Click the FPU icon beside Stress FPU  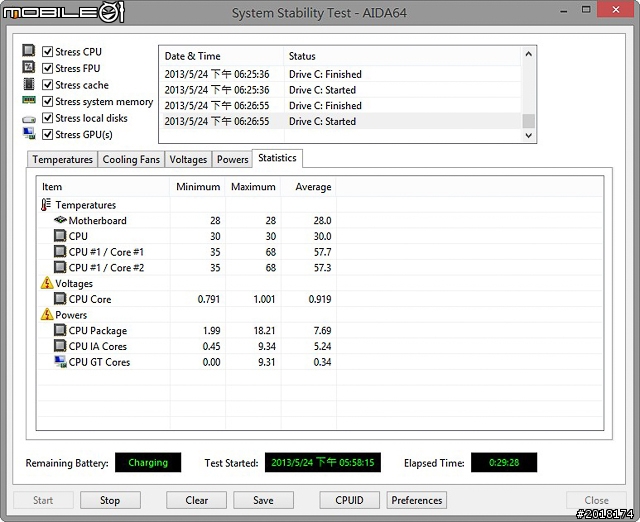click(x=29, y=67)
